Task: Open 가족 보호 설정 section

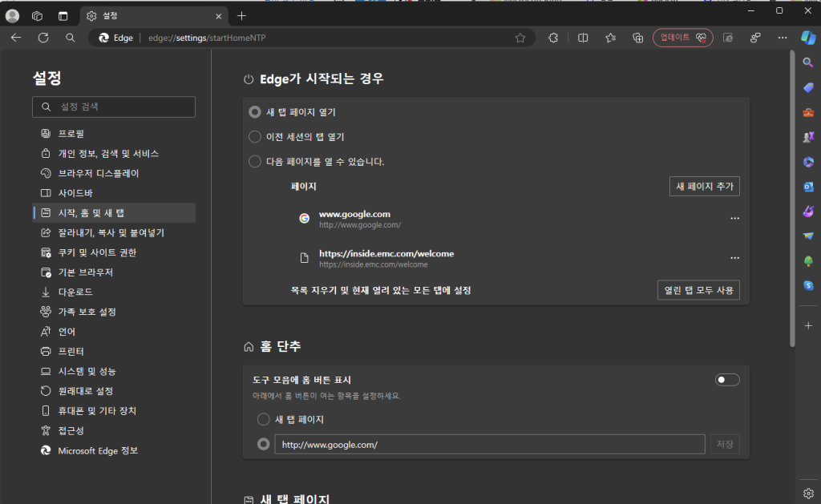Action: click(114, 312)
